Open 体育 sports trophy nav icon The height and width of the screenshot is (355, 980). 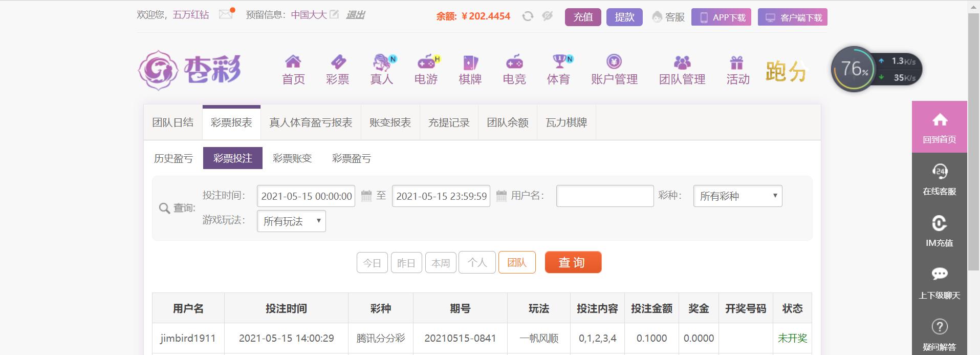coord(559,70)
